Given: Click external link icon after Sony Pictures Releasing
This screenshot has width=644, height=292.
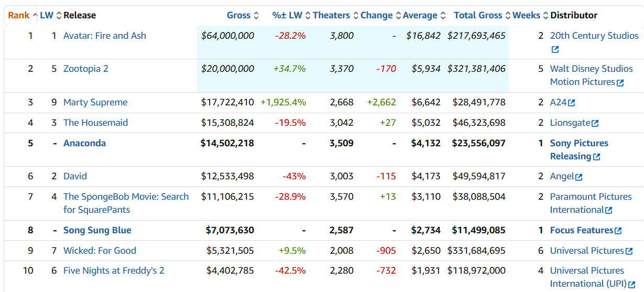Looking at the screenshot, I should (597, 157).
